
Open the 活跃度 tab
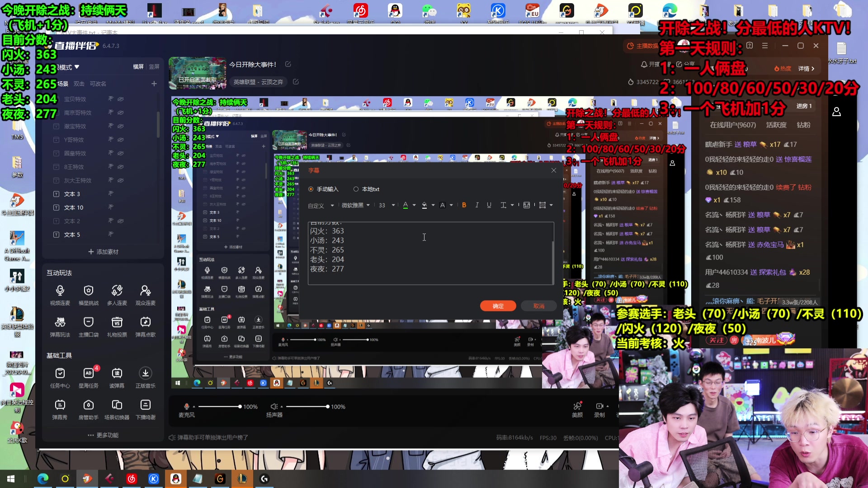pos(776,125)
